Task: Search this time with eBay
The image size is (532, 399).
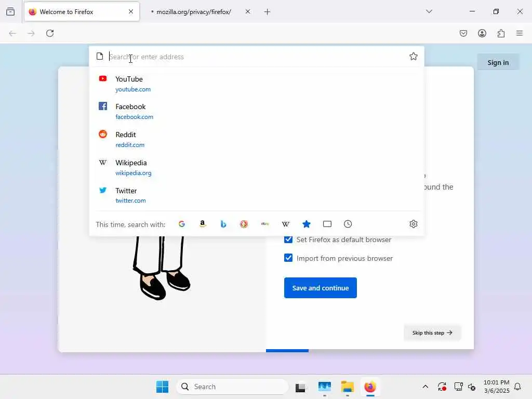Action: (x=265, y=224)
